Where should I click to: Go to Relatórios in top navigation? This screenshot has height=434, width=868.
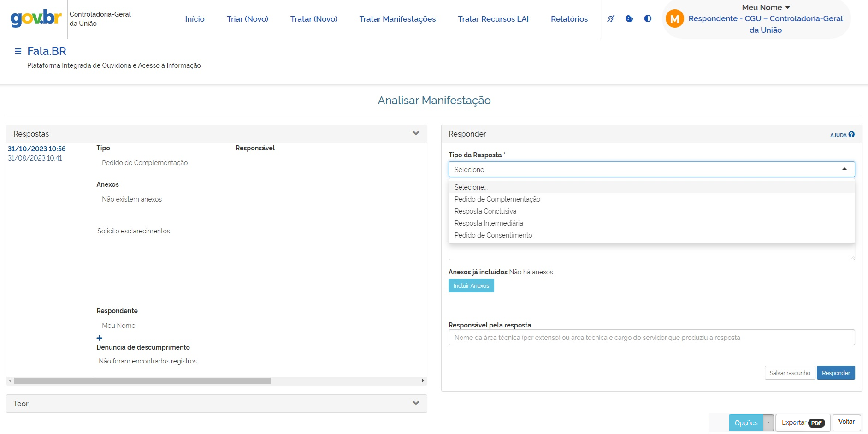[569, 19]
